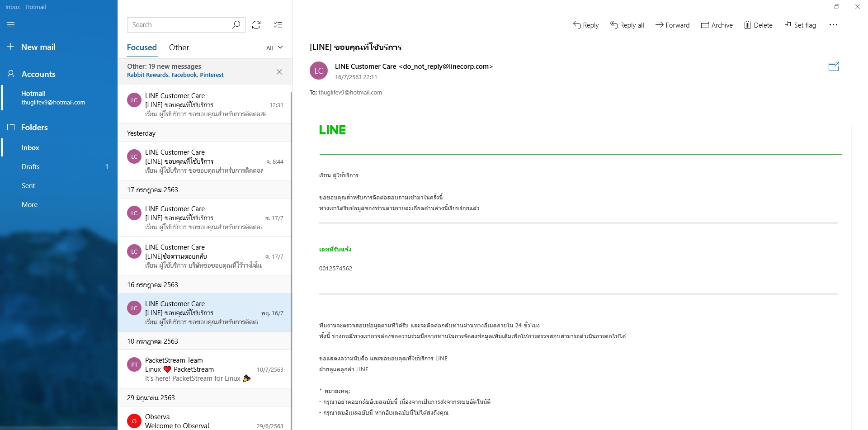Open Accounts person icon
Viewport: 868px width, 430px height.
[x=11, y=74]
